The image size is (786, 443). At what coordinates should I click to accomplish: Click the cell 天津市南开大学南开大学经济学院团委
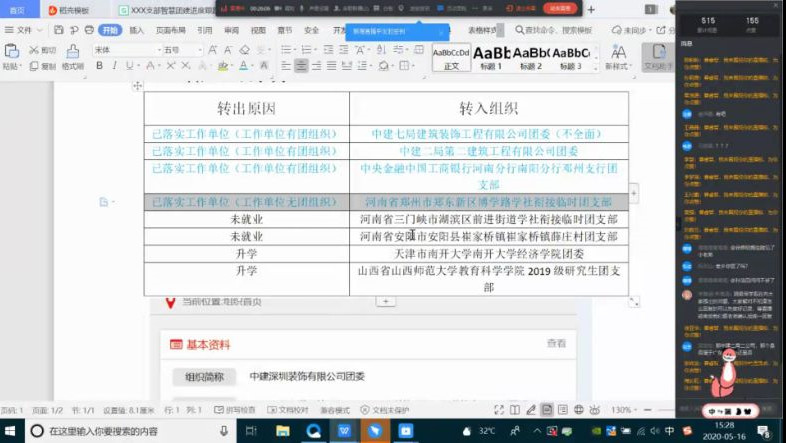coord(489,254)
